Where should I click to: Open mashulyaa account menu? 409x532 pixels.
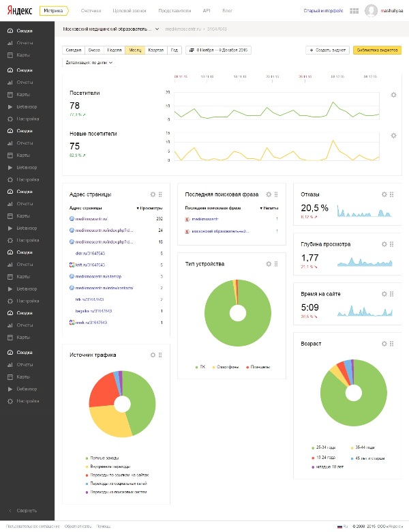(x=392, y=11)
